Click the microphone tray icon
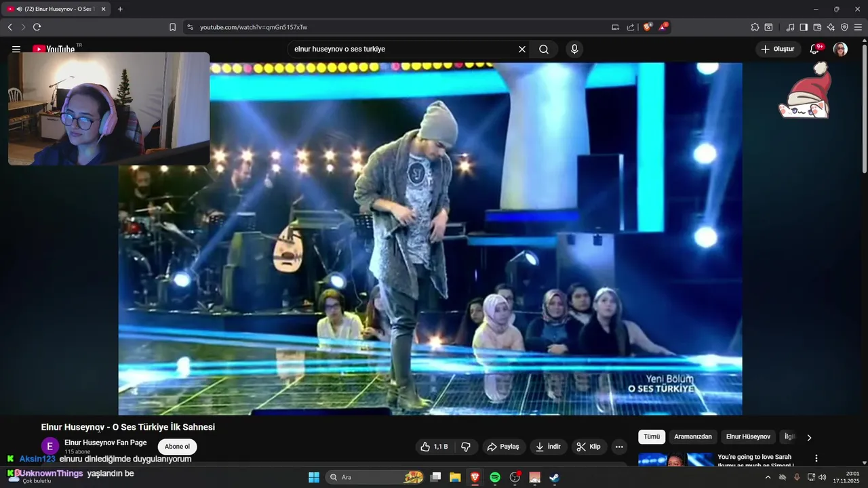This screenshot has height=488, width=868. 797,477
